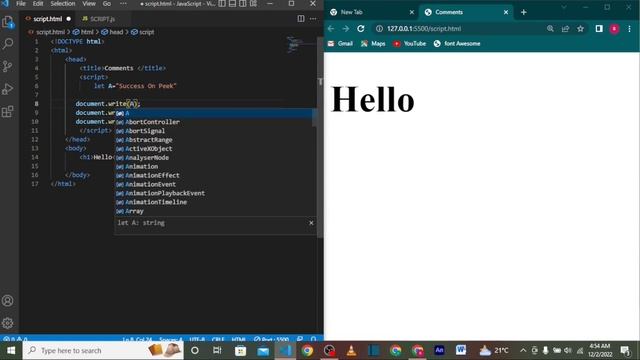Toggle panel layout icon in title bar
Image resolution: width=640 pixels, height=360 pixels.
[232, 4]
